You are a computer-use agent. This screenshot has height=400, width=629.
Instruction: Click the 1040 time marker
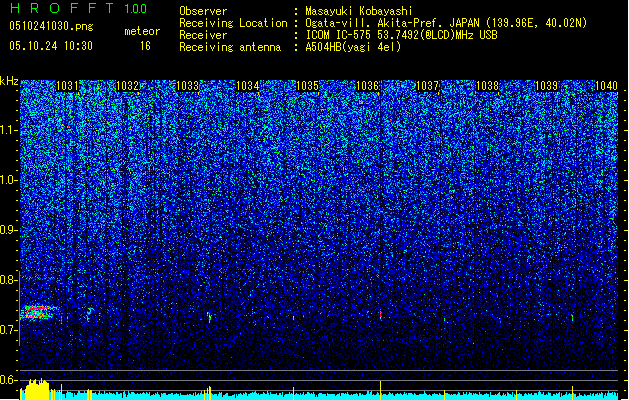606,86
